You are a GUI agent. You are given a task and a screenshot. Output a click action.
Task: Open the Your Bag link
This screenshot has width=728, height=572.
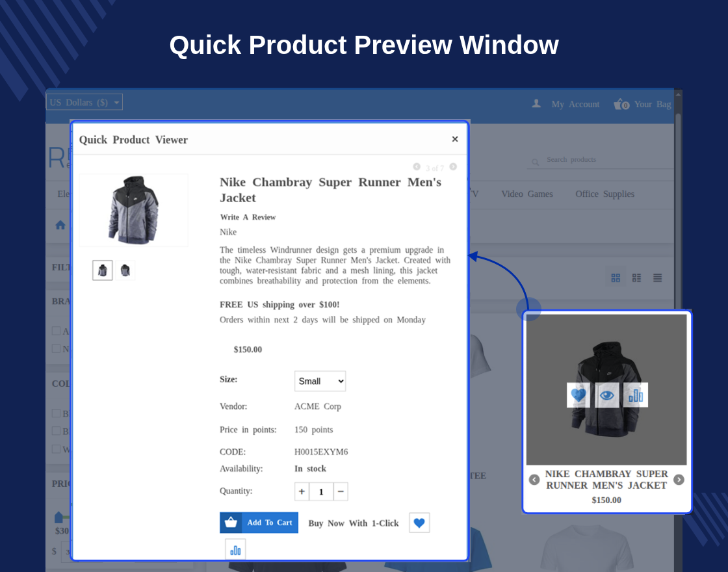tap(653, 104)
